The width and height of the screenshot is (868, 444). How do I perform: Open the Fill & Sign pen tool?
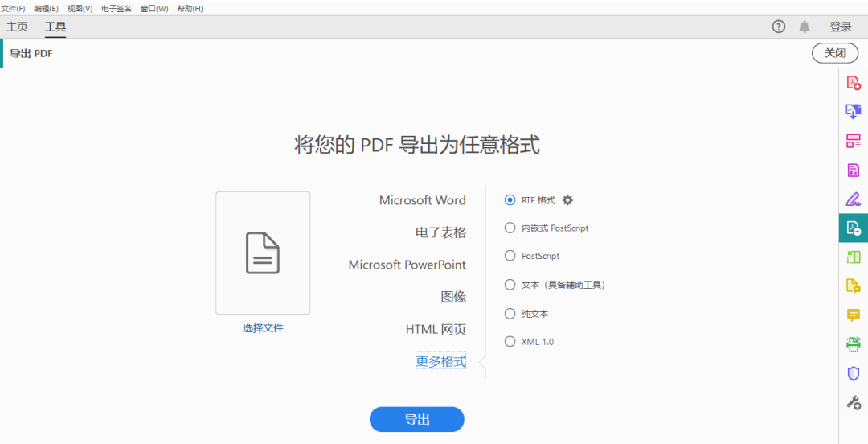(x=853, y=199)
